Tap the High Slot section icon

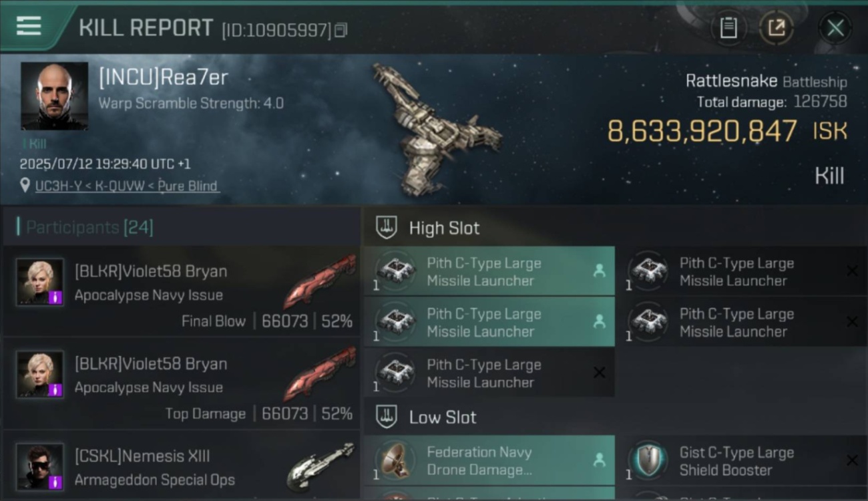386,227
